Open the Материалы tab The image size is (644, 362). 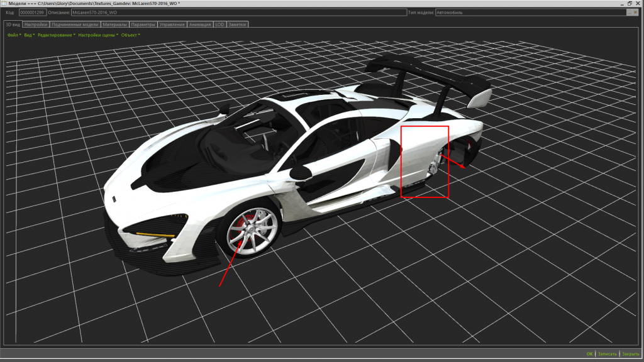click(116, 25)
